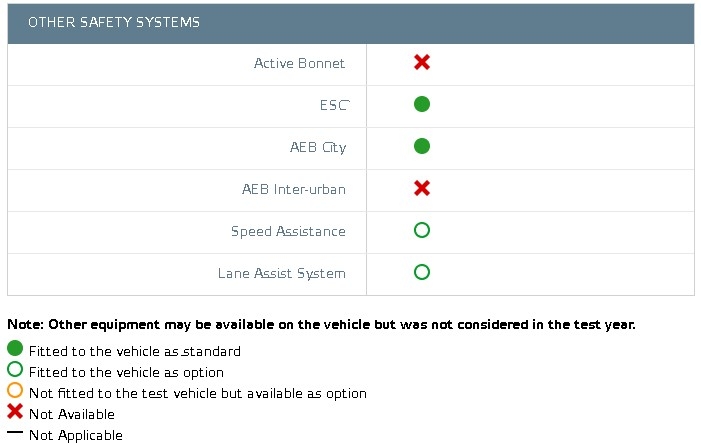Image resolution: width=701 pixels, height=443 pixels.
Task: Click the legend's red X Not Available icon
Action: (15, 411)
